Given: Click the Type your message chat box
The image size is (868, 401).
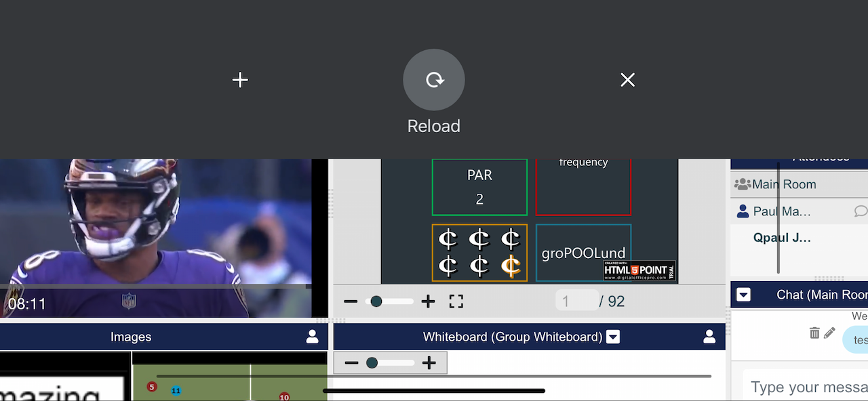Looking at the screenshot, I should point(807,387).
